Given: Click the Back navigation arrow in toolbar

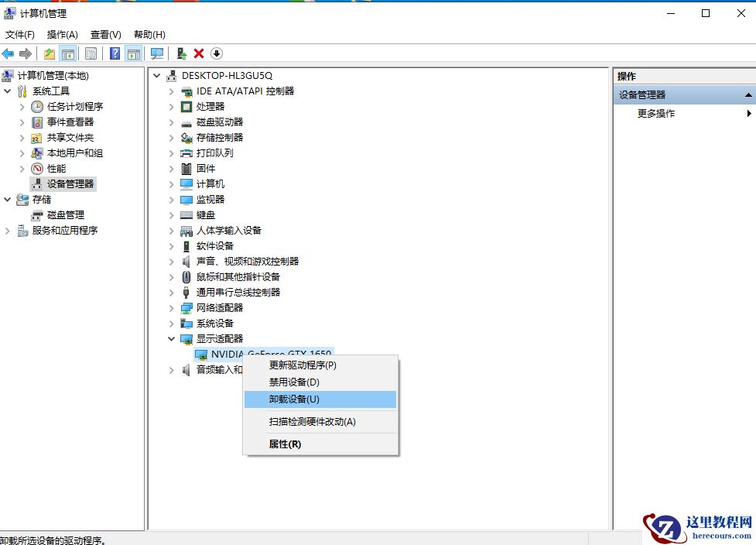Looking at the screenshot, I should tap(8, 53).
